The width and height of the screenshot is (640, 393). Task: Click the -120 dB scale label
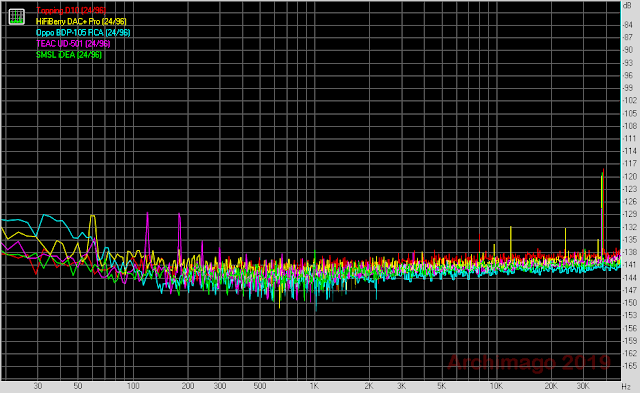pyautogui.click(x=630, y=176)
